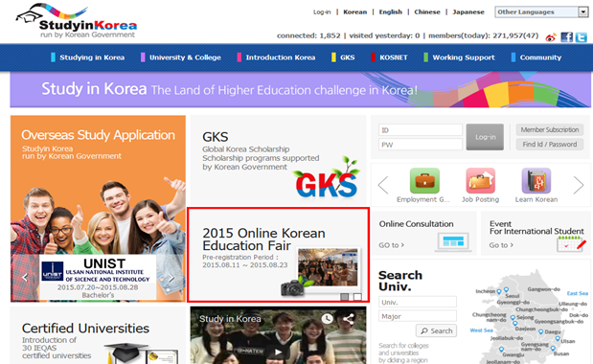Click the university Search button

tap(437, 330)
